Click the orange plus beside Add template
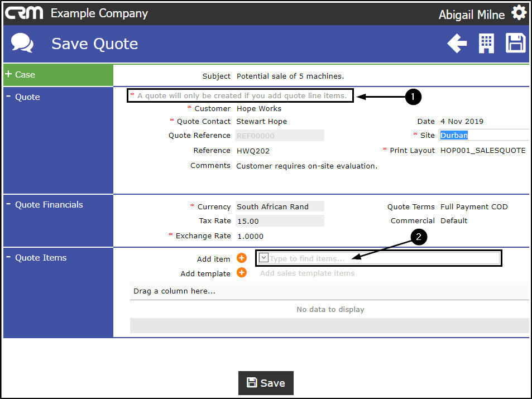 click(x=242, y=272)
